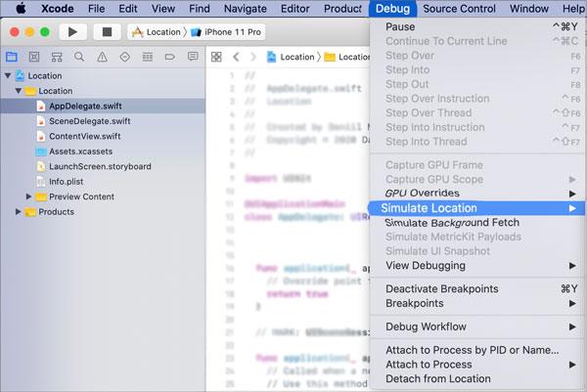Viewport: 587px width, 392px height.
Task: Click the Location folder in the jump bar
Action: (x=347, y=57)
